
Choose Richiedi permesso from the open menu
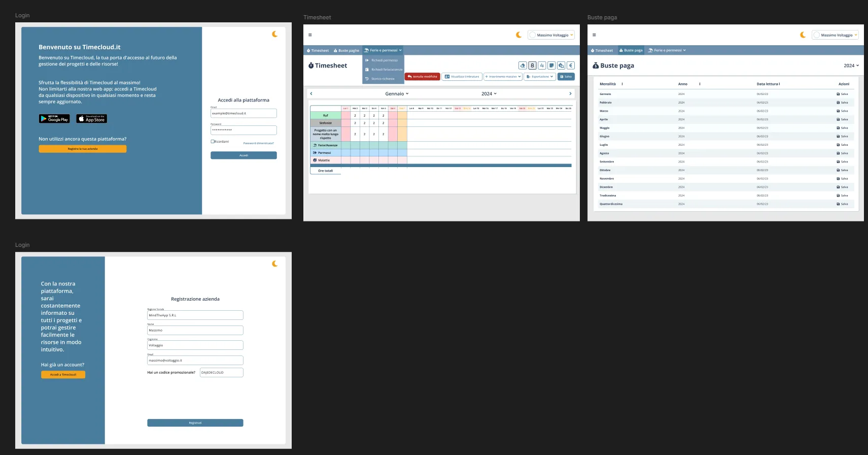(383, 60)
